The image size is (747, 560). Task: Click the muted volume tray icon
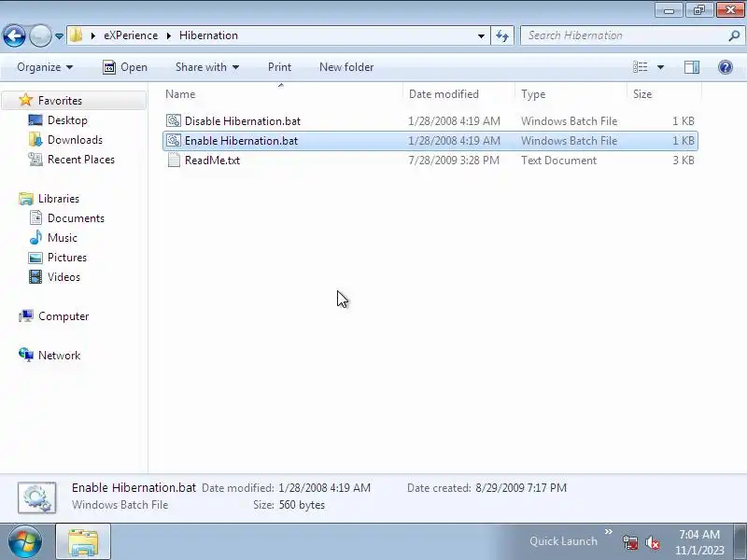(652, 542)
